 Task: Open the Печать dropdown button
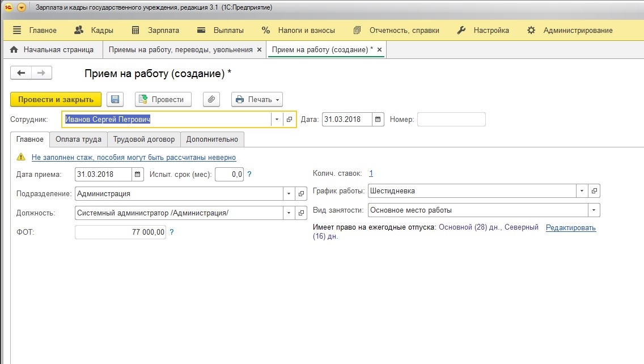pyautogui.click(x=257, y=99)
